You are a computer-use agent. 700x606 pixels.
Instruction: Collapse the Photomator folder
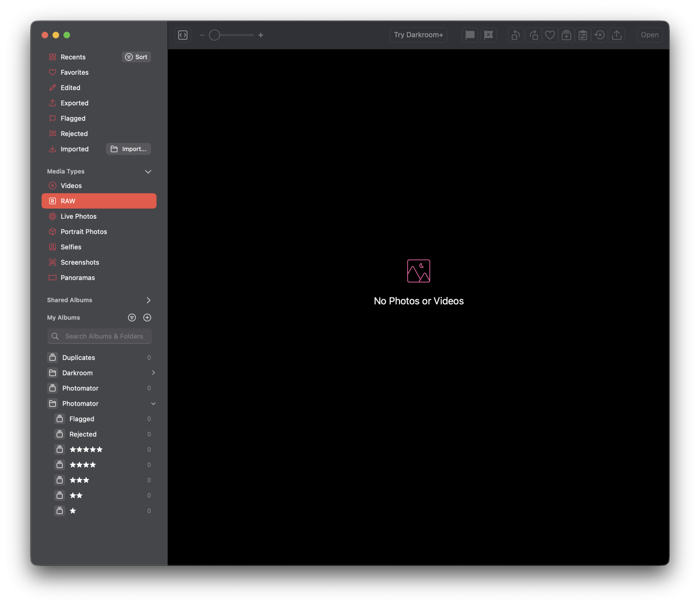pyautogui.click(x=153, y=403)
